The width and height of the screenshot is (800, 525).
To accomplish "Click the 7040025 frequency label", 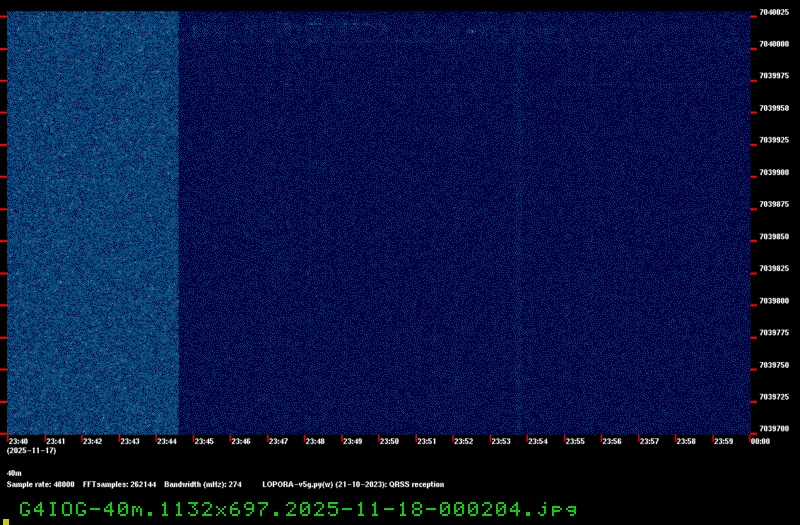I will [x=774, y=13].
